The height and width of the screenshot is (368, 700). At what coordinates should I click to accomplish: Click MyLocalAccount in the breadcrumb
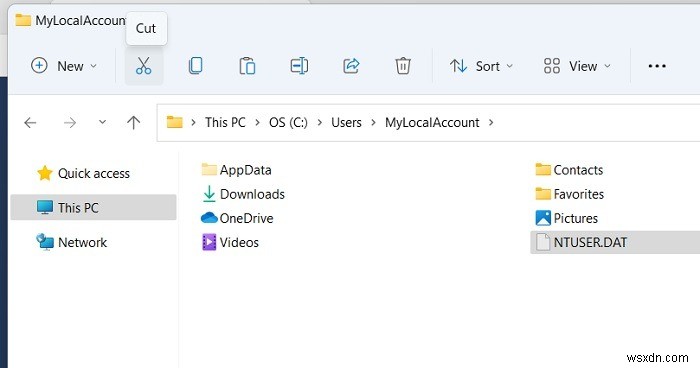click(432, 122)
